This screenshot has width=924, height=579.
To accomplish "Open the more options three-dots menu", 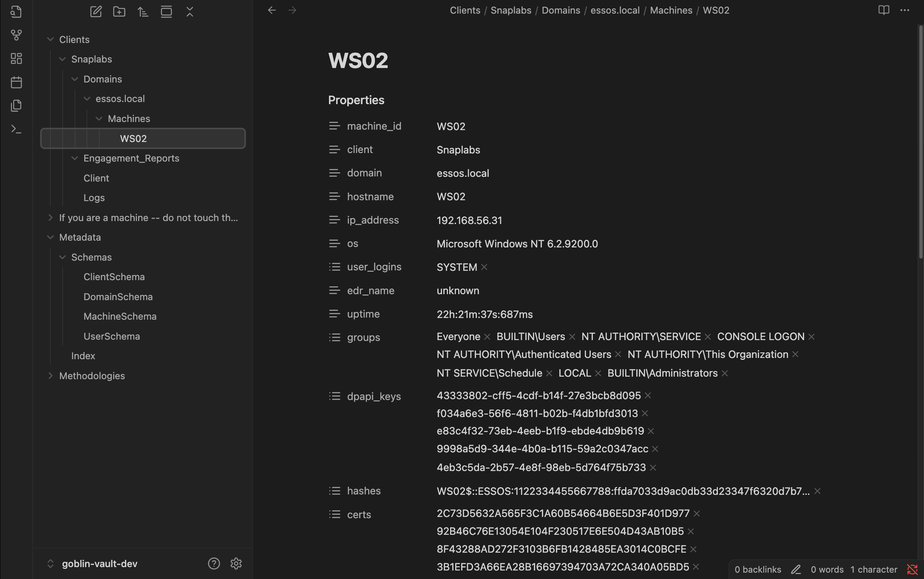I will [904, 10].
